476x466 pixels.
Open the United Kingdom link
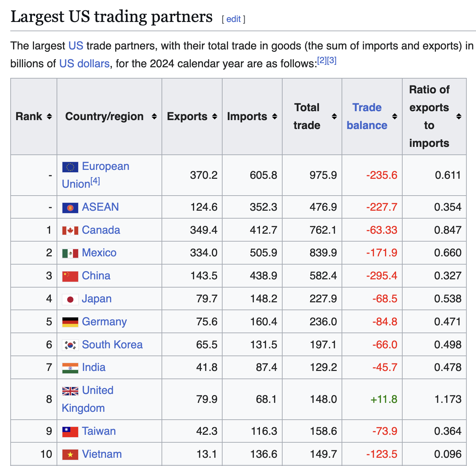[x=88, y=399]
